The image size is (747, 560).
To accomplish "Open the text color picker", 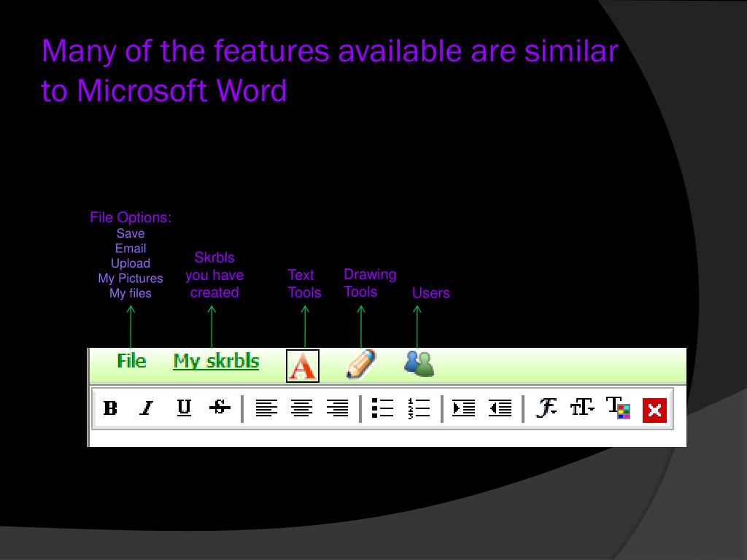I will pyautogui.click(x=618, y=408).
